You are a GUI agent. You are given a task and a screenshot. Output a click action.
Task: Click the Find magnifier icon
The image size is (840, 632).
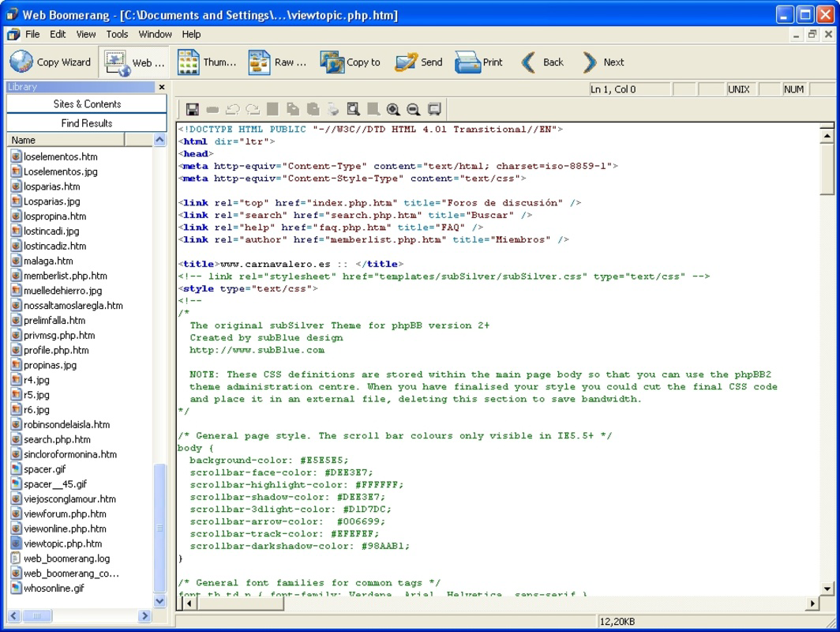click(x=353, y=109)
